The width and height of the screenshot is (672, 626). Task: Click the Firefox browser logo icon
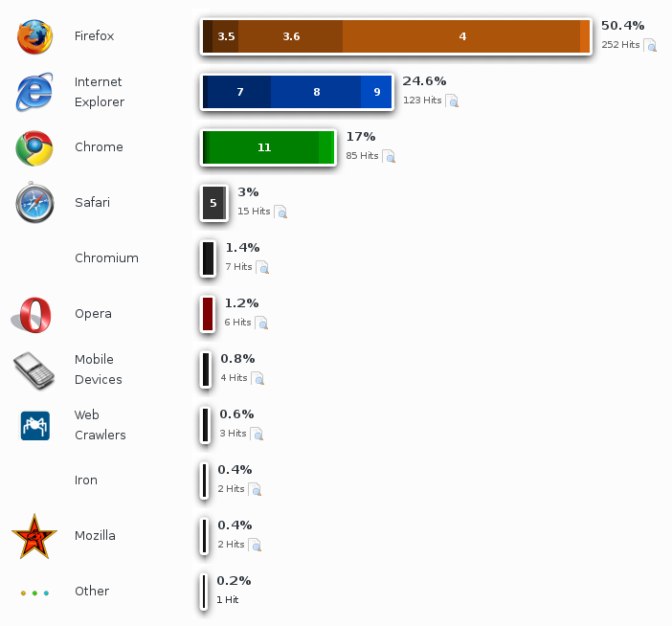click(34, 36)
